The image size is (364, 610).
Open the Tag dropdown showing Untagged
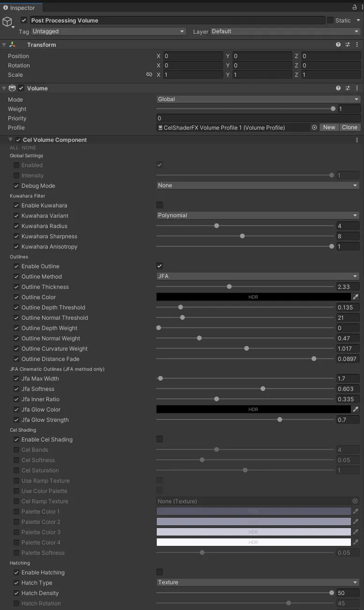108,31
